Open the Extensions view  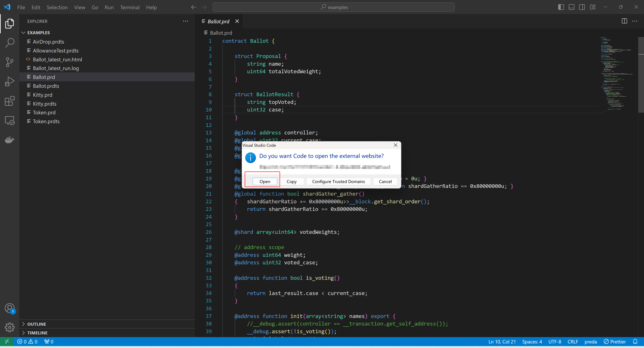pyautogui.click(x=10, y=101)
